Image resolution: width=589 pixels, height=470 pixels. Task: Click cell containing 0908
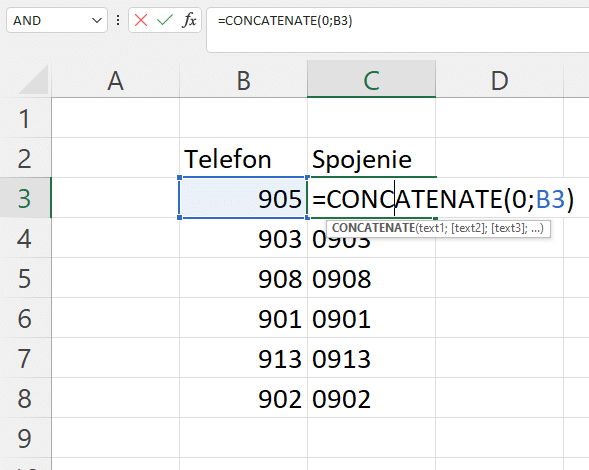(x=372, y=278)
